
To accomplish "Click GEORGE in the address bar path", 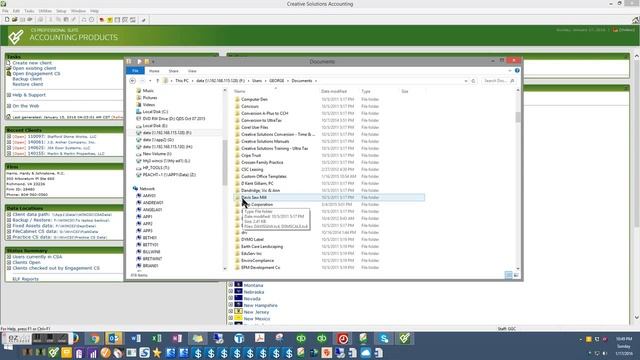I will [276, 81].
